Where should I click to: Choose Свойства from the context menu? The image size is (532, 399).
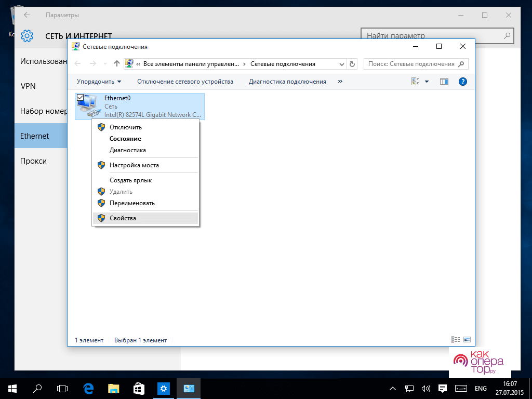(123, 218)
